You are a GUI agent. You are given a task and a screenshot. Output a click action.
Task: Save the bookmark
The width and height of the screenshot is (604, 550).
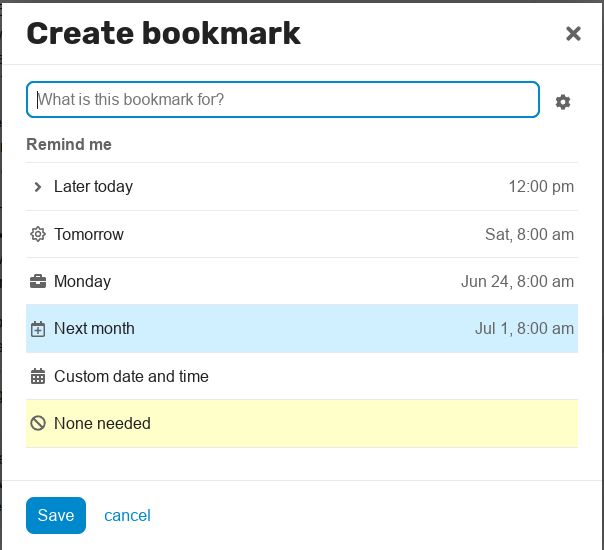[x=56, y=515]
